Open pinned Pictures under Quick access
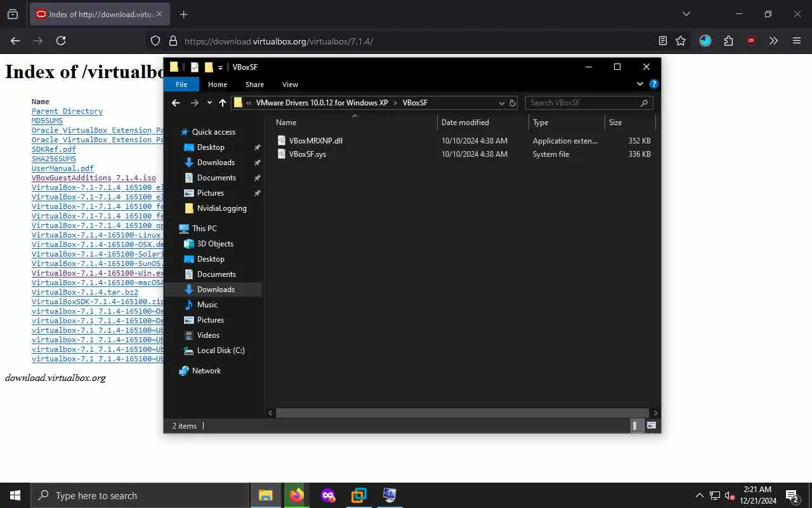This screenshot has width=812, height=508. pyautogui.click(x=211, y=193)
